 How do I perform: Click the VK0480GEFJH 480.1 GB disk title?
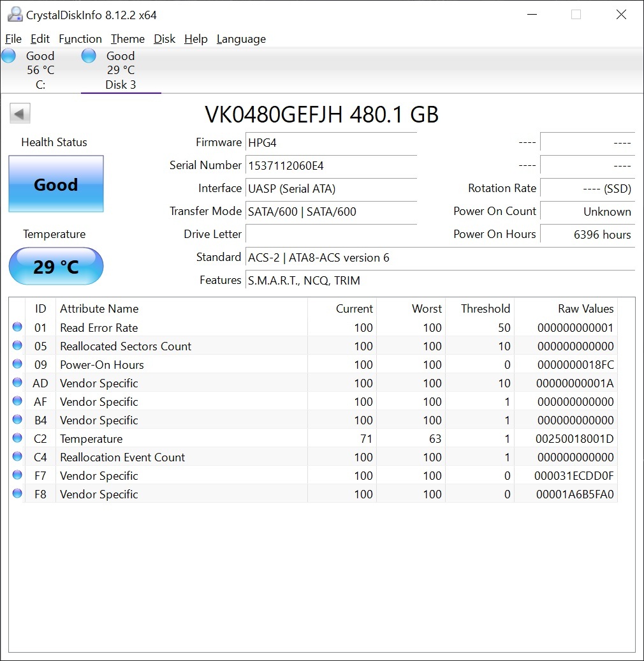click(x=322, y=114)
